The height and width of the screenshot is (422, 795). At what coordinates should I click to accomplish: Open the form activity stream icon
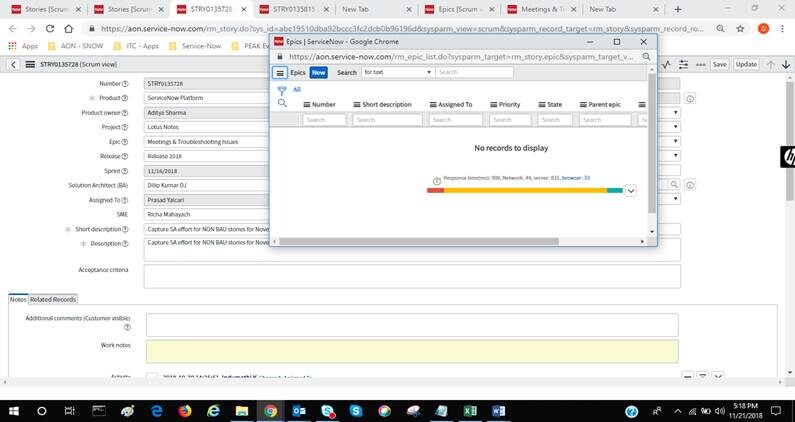[x=667, y=64]
